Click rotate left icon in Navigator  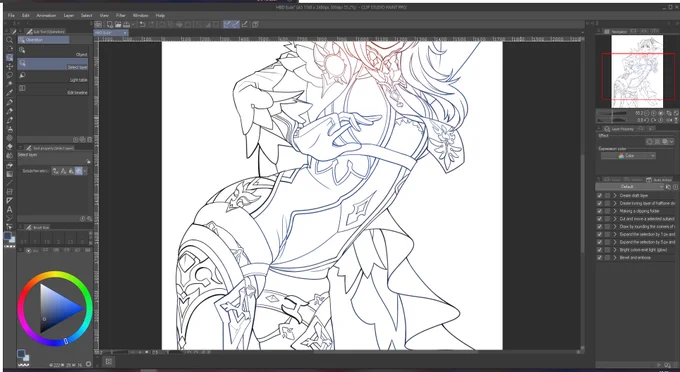647,120
